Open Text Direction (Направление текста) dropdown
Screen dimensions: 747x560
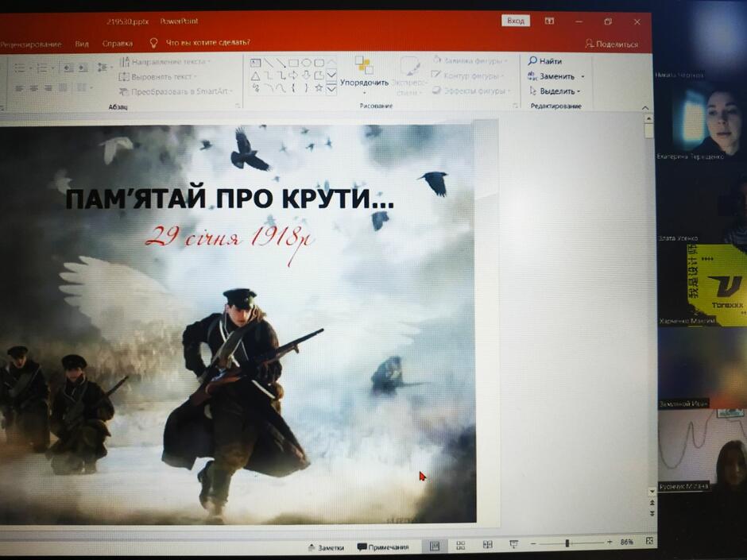pos(164,61)
